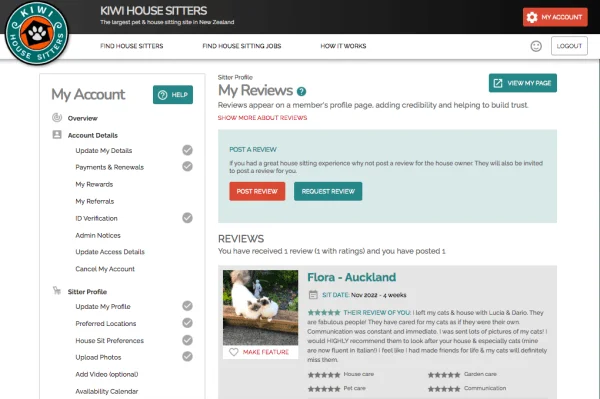Click the cats photo thumbnail in the review

coord(261,308)
